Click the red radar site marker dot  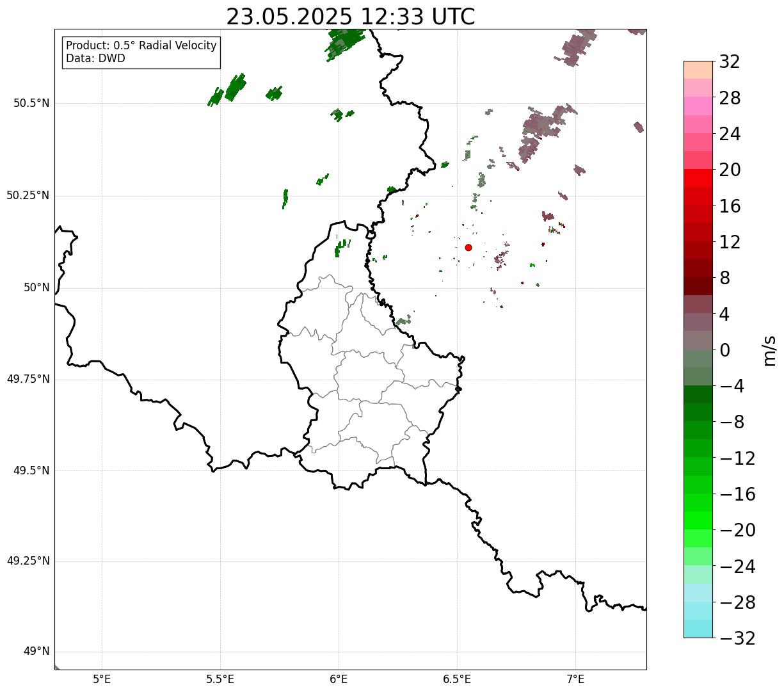[x=468, y=247]
